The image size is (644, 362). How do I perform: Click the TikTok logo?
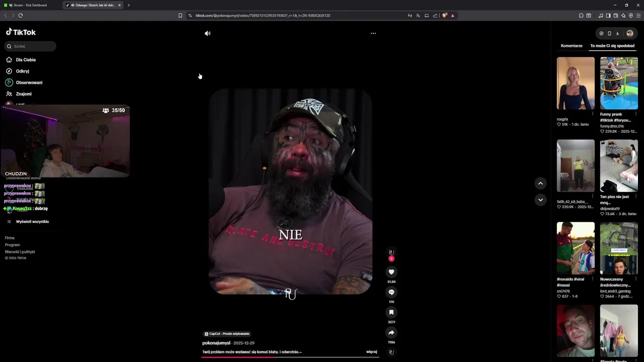(x=21, y=32)
